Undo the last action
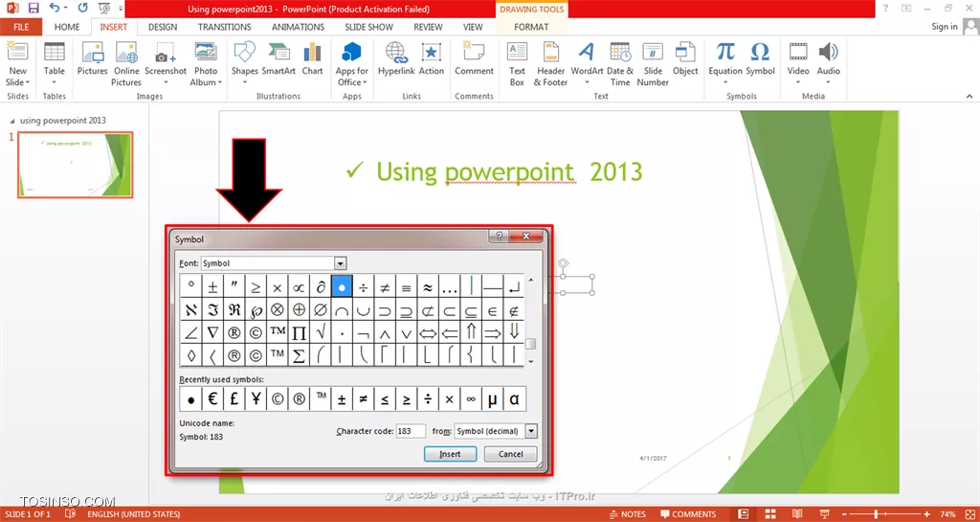The width and height of the screenshot is (980, 522). 55,9
